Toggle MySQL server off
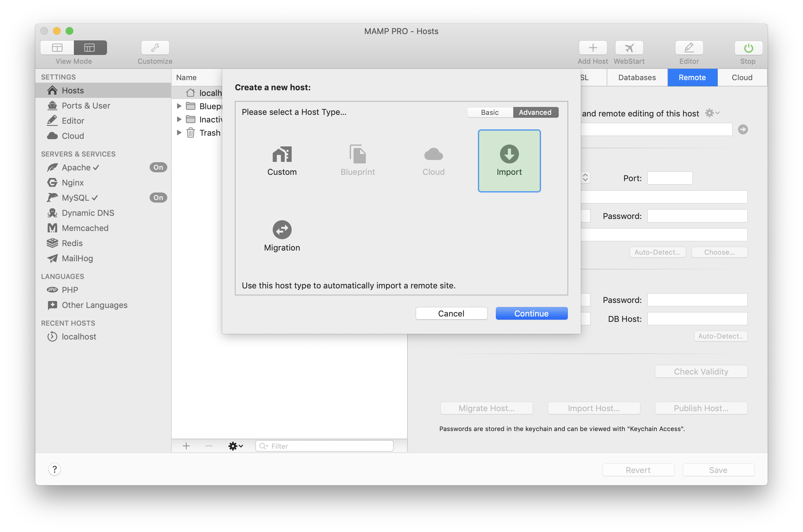 [158, 198]
